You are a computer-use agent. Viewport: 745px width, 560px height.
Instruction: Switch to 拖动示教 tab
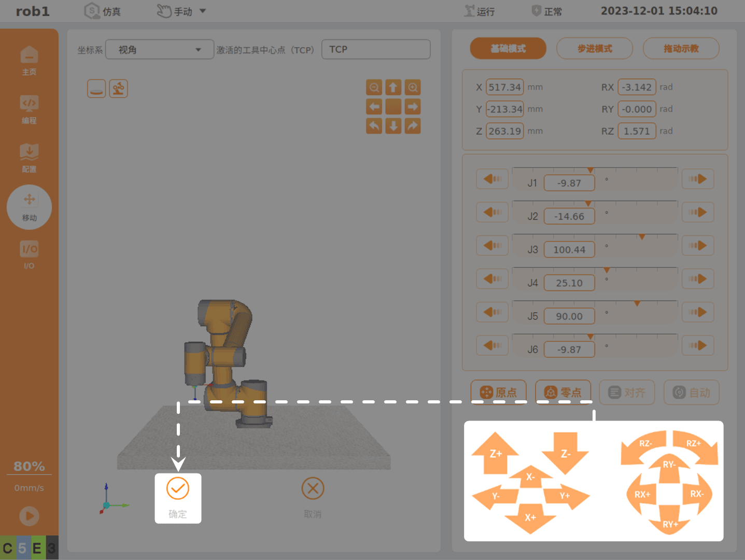point(681,48)
